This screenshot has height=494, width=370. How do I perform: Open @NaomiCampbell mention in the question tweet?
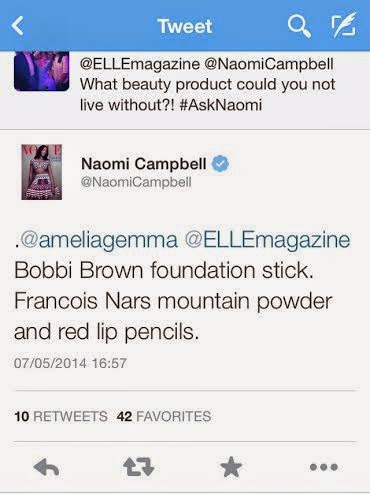point(269,64)
